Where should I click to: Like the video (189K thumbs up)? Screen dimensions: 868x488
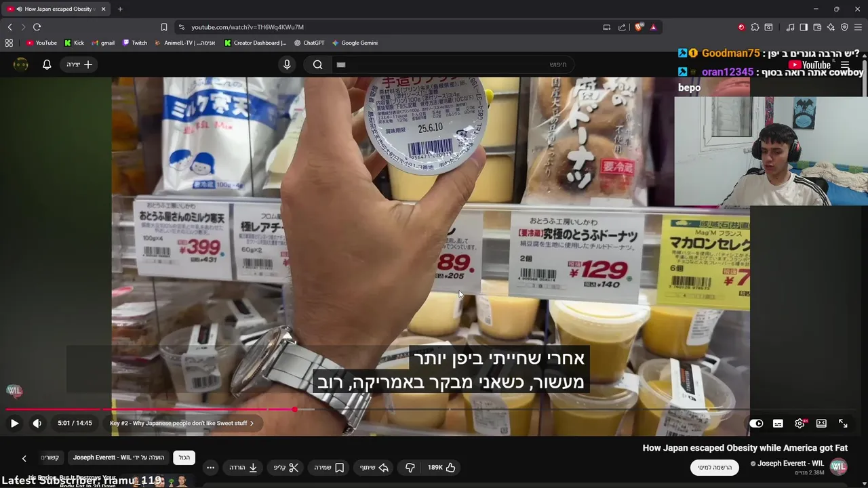pyautogui.click(x=441, y=468)
